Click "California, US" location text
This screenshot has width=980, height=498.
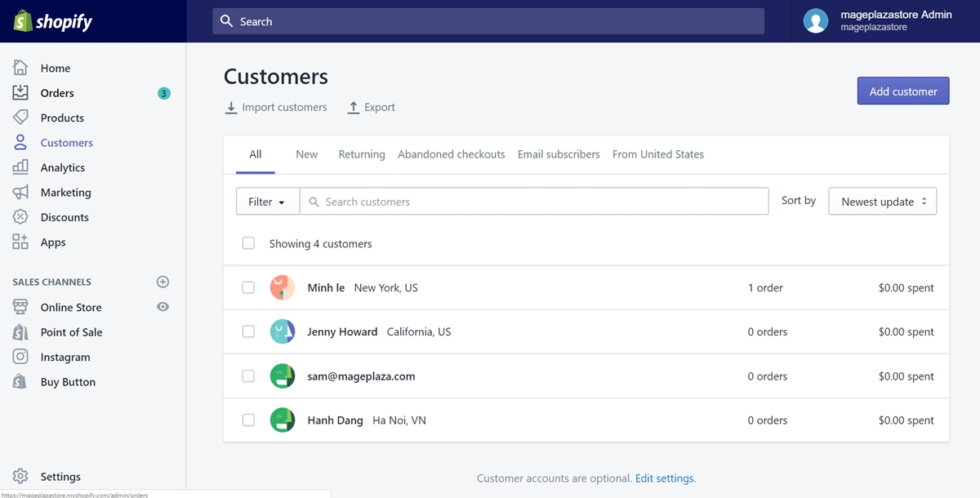[419, 332]
